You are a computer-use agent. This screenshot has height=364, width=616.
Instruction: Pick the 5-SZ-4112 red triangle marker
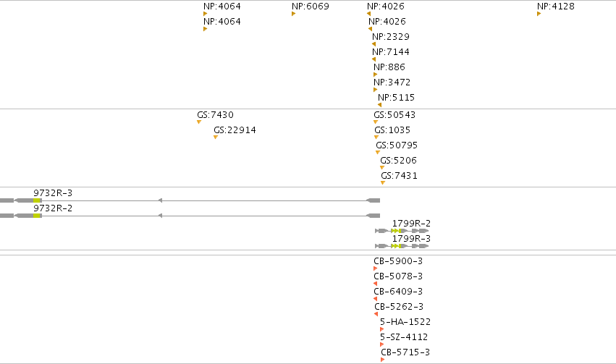382,344
